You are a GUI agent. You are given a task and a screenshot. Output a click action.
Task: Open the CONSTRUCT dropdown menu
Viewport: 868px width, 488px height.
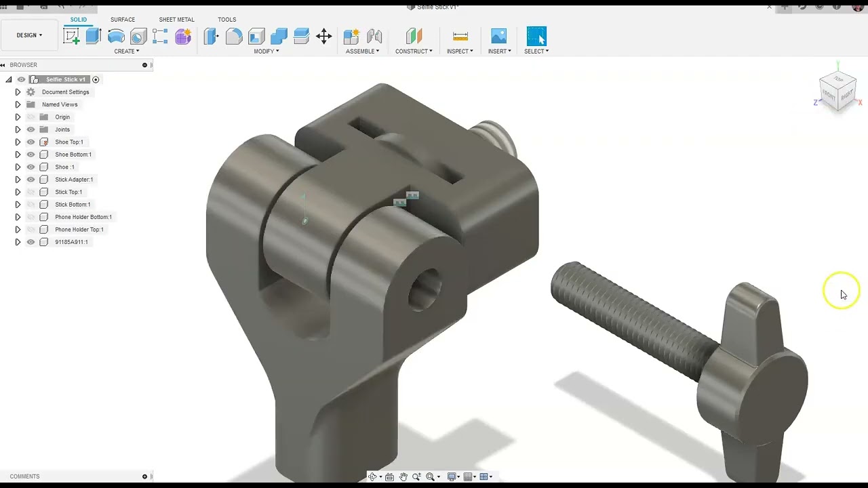click(414, 52)
